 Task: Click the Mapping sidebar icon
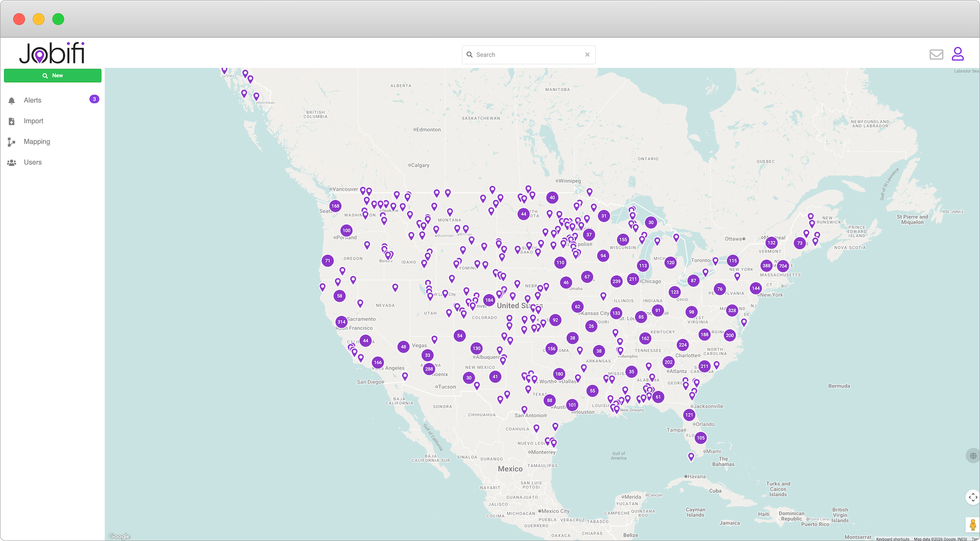12,142
